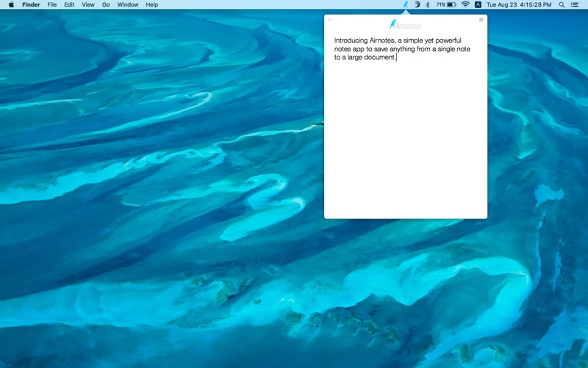Click the battery status icon
Image resolution: width=588 pixels, height=368 pixels.
pyautogui.click(x=451, y=4)
